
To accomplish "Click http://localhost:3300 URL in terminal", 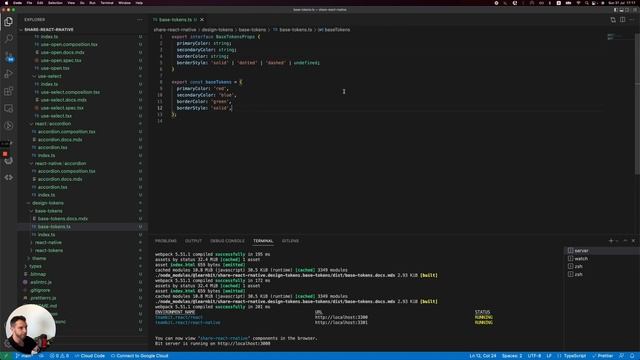I will (x=341, y=317).
